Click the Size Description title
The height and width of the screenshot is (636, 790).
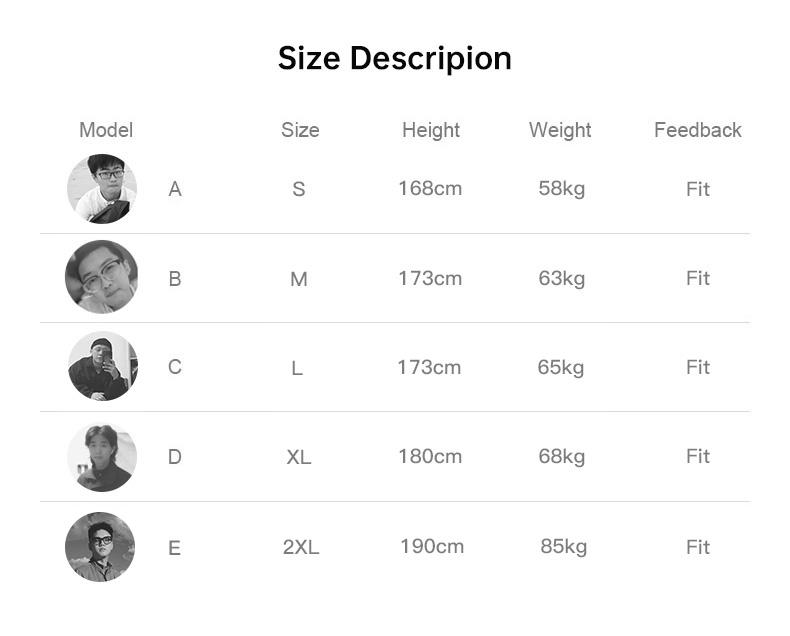point(395,58)
